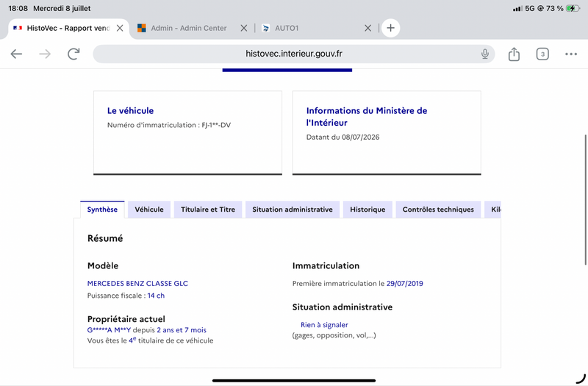Screen dimensions: 588x386
Task: Open the Titulaire et Titre tab
Action: pyautogui.click(x=208, y=210)
